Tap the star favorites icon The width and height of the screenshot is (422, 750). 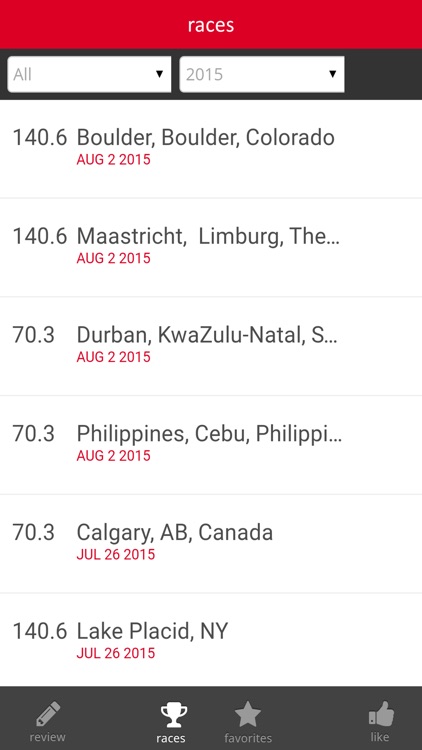point(247,715)
